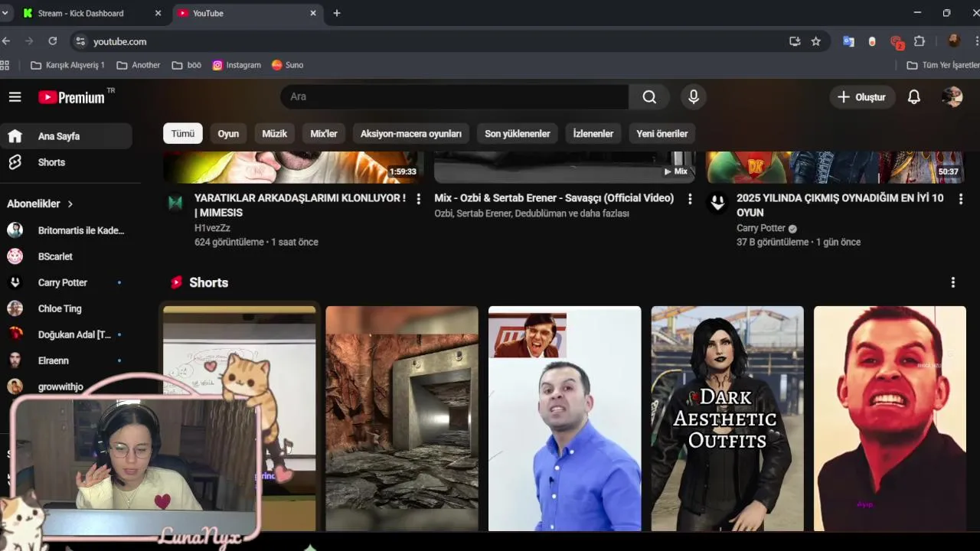Expand the Abonelikler section arrow
This screenshot has height=551, width=980.
click(x=70, y=204)
